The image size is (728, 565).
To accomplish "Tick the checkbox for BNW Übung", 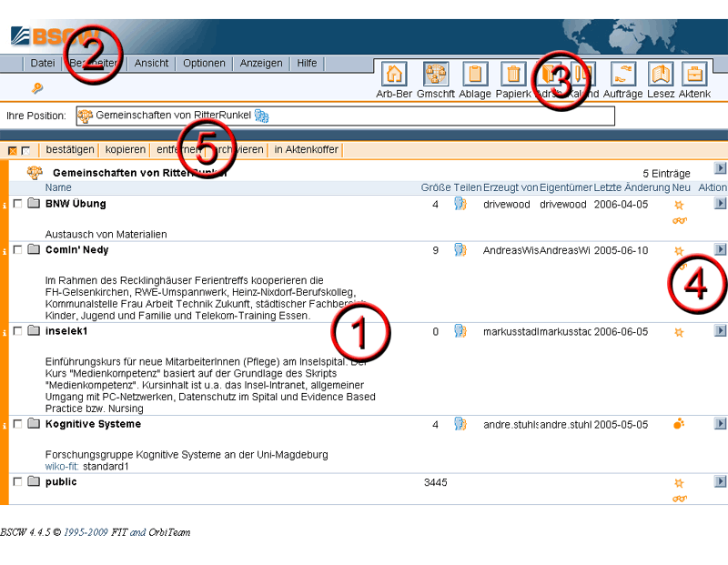I will pyautogui.click(x=18, y=204).
